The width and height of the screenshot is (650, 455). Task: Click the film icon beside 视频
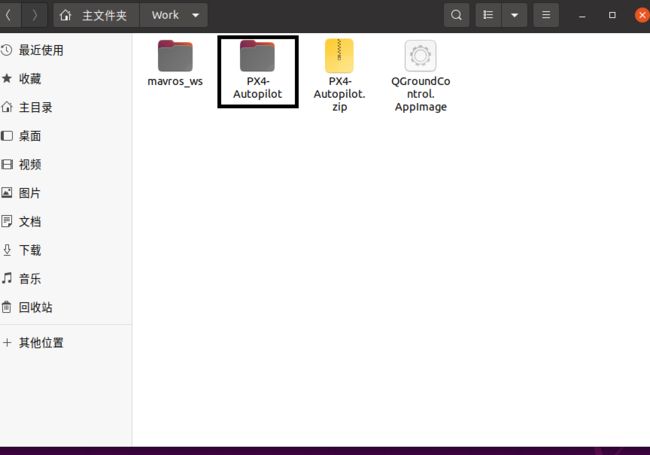(7, 165)
